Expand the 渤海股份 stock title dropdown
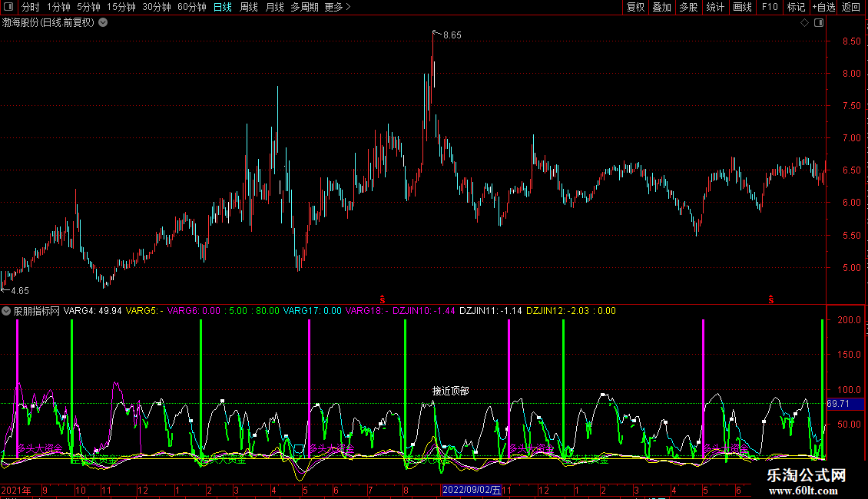Screen dimensions: 868x499 click(x=103, y=23)
